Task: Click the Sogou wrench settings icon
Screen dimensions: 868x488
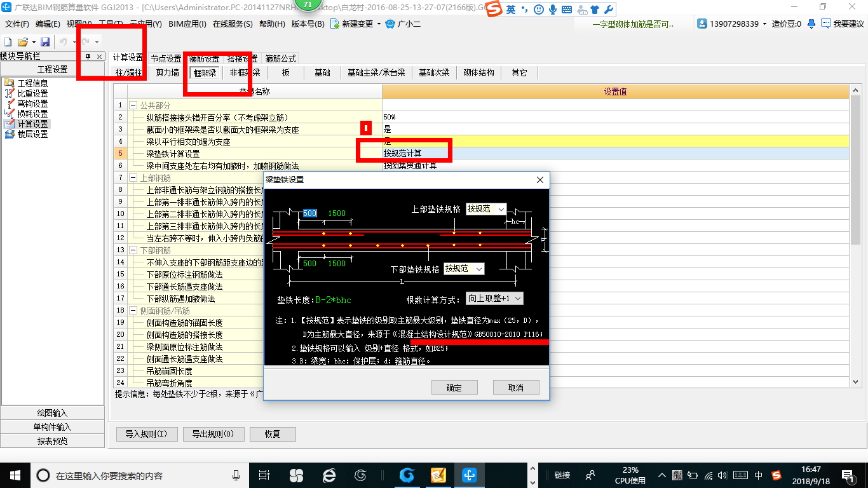Action: [x=608, y=10]
